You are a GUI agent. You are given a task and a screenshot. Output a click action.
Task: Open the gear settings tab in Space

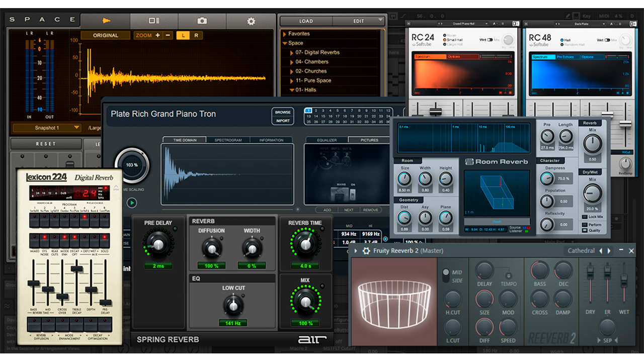251,21
